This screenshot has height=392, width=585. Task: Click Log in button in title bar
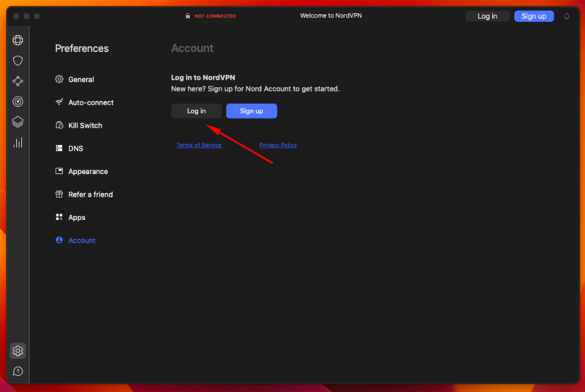(x=487, y=16)
